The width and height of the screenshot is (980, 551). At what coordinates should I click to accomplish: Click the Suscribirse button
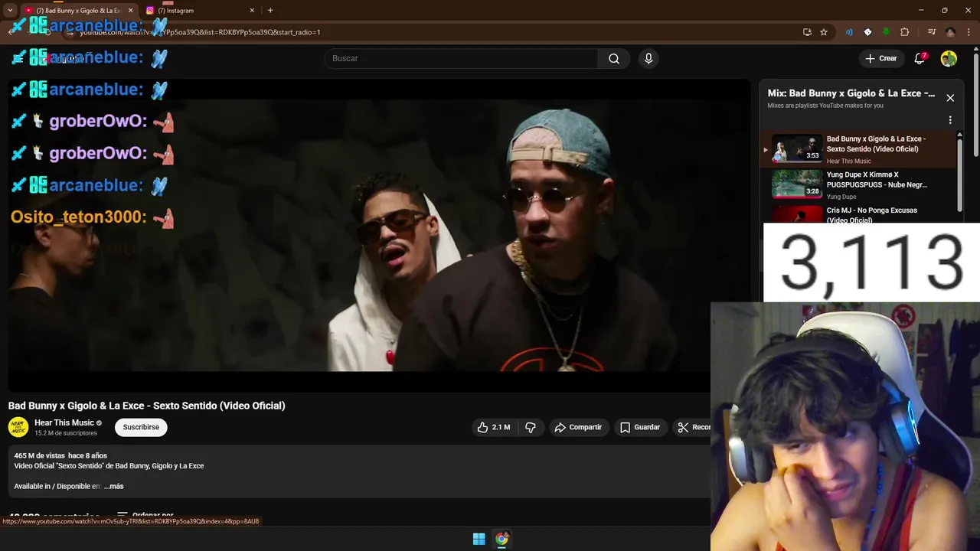(x=141, y=427)
